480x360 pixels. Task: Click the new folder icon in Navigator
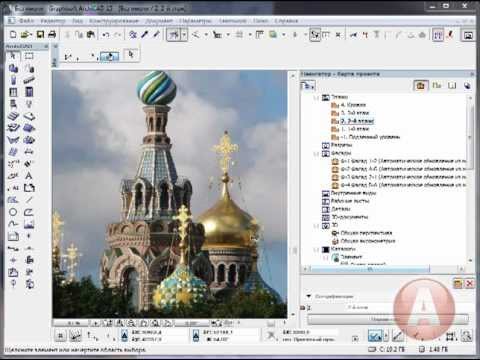click(x=458, y=284)
